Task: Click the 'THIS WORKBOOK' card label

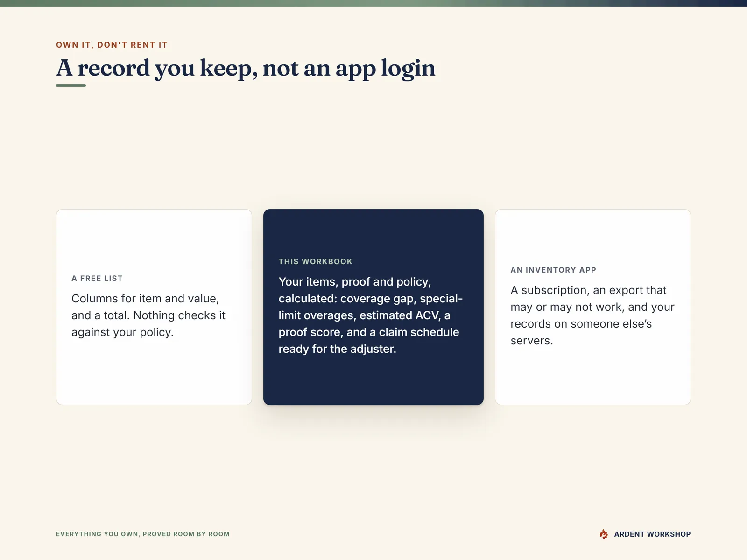Action: click(x=316, y=261)
